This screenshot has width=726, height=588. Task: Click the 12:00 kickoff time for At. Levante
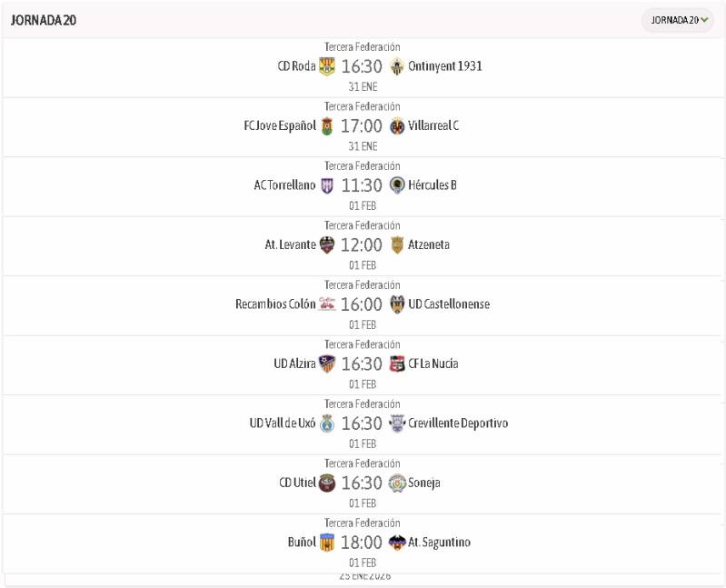point(362,244)
